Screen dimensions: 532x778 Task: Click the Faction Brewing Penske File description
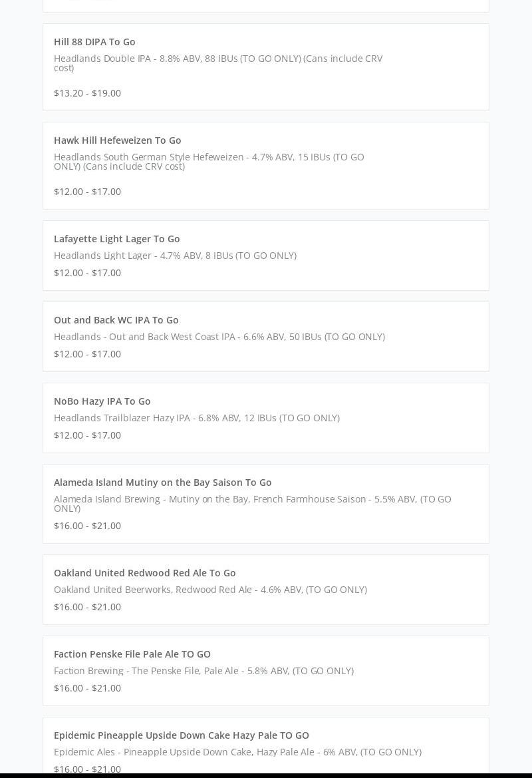[x=203, y=671]
